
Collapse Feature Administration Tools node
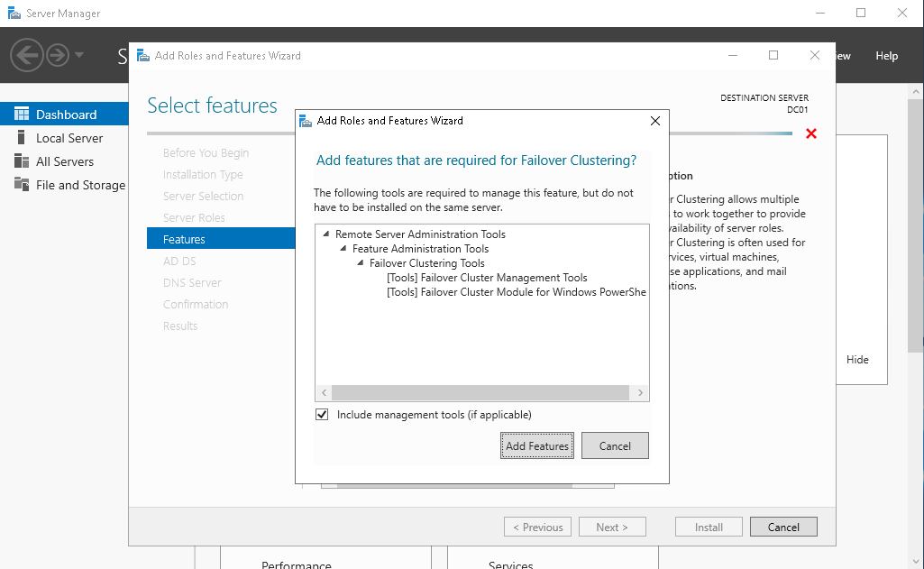tap(343, 248)
